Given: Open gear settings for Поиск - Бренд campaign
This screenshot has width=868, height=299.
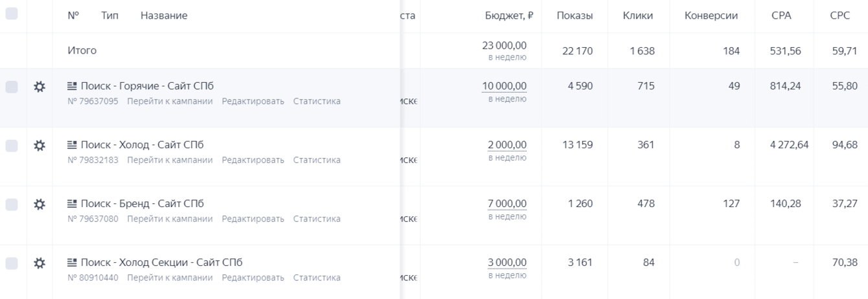Looking at the screenshot, I should click(x=39, y=205).
